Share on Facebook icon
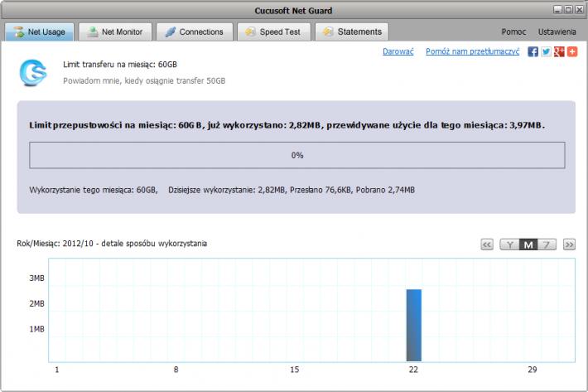 (x=533, y=51)
